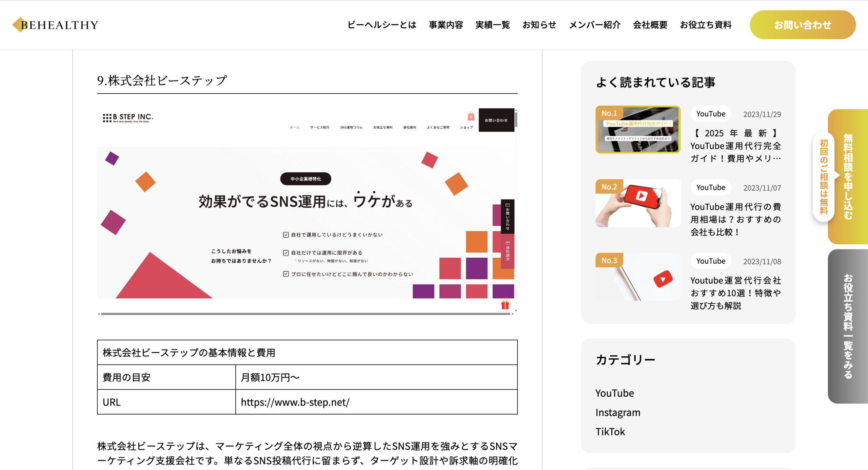Screen dimensions: 868x470
Task: Click checkbox beside 自社だけでは運用に限界がある
Action: point(286,253)
